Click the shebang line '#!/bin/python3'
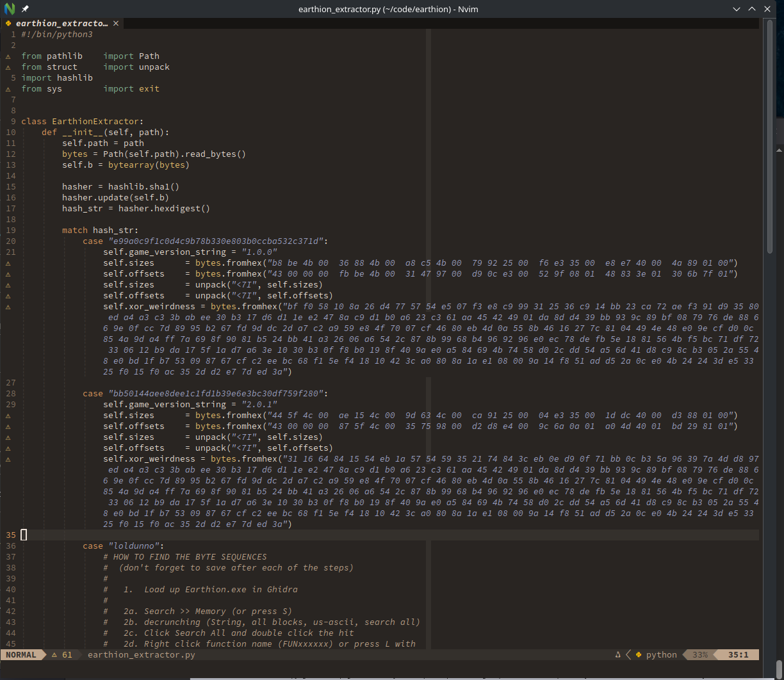Screen dimensions: 784x680 (57, 35)
